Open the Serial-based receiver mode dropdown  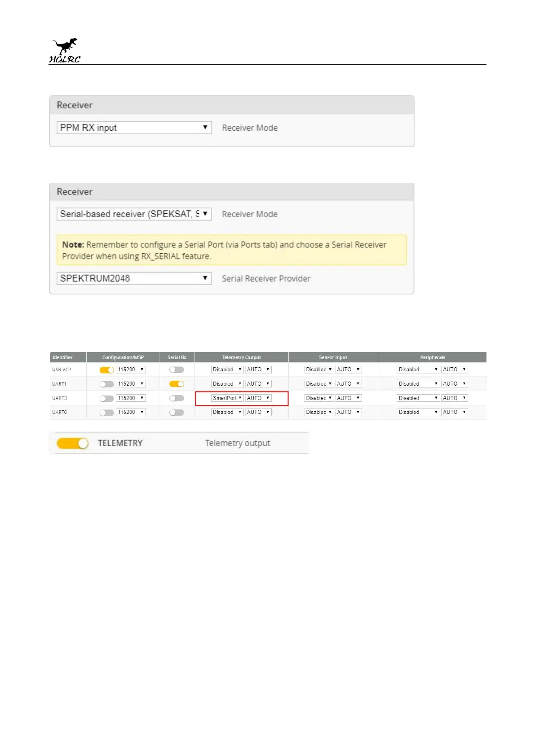[134, 214]
